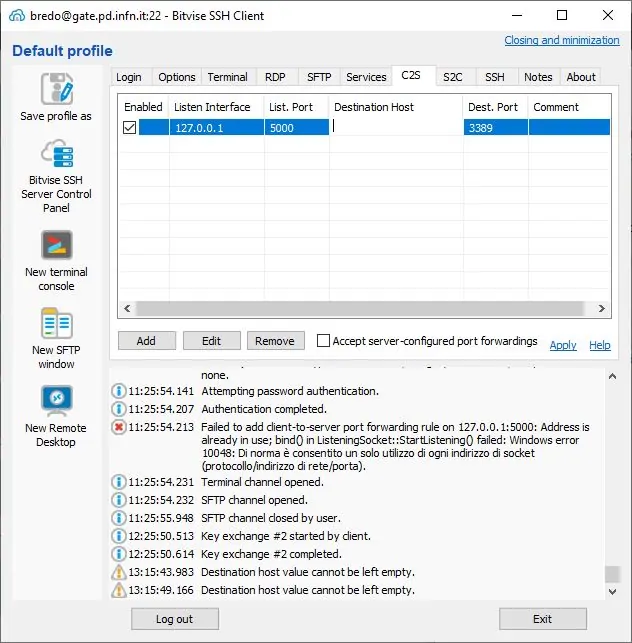Click the table's left scroll arrow

(127, 308)
